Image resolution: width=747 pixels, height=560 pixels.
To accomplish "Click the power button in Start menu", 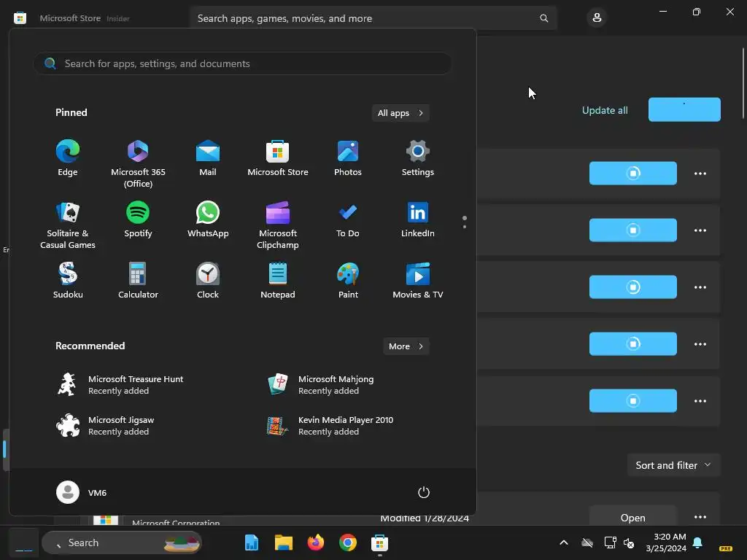I will (424, 492).
